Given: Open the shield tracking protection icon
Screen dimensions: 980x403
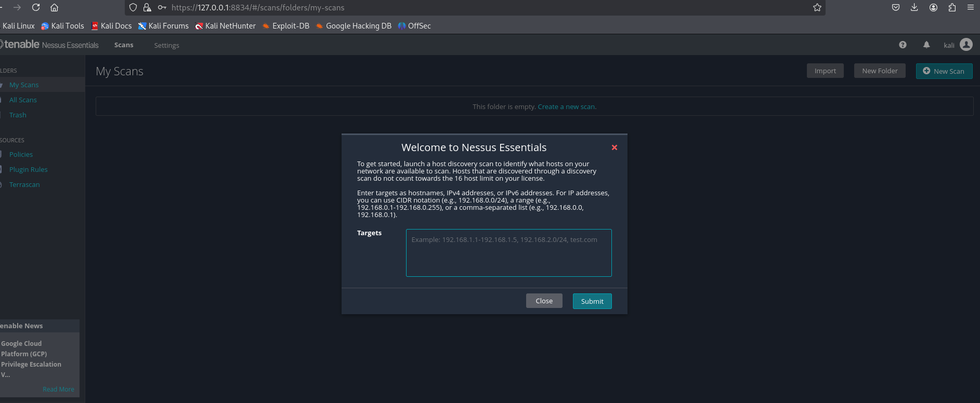Looking at the screenshot, I should [x=133, y=7].
